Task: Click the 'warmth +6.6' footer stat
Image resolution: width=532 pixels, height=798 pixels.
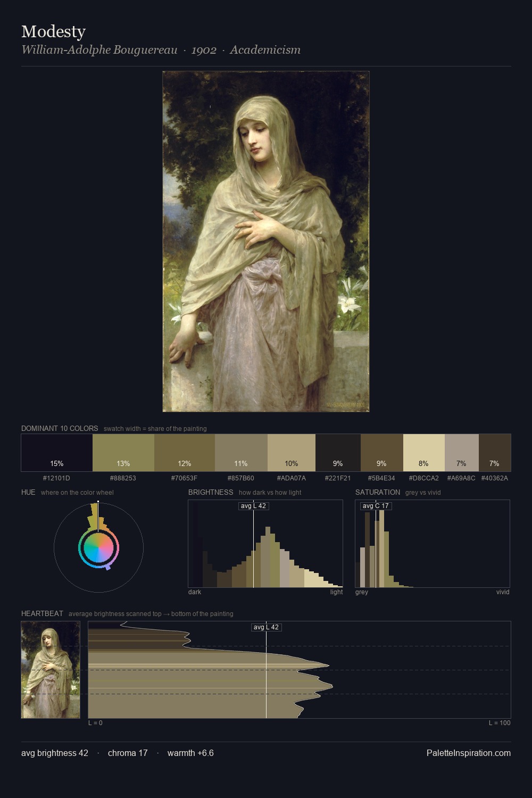Action: click(x=190, y=753)
